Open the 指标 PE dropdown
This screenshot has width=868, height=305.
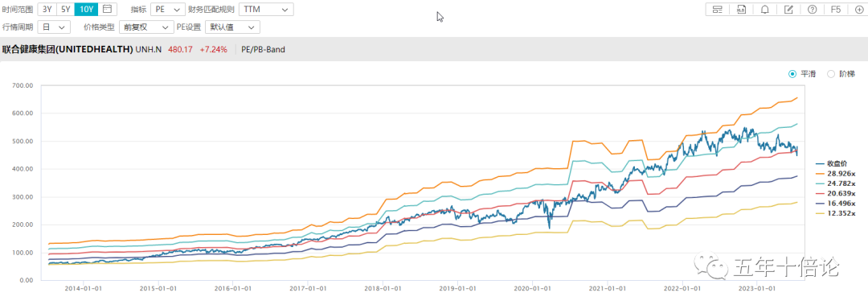[168, 10]
